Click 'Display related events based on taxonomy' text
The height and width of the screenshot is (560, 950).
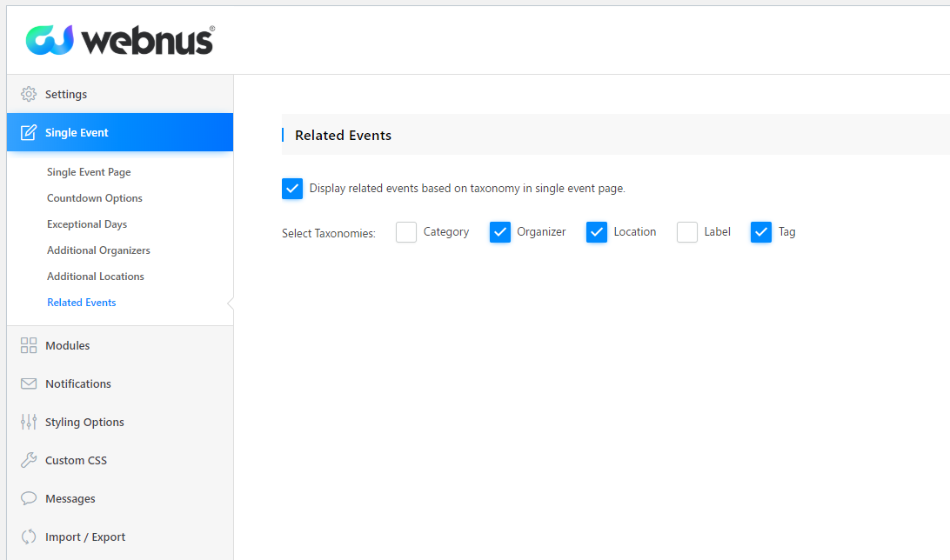467,189
